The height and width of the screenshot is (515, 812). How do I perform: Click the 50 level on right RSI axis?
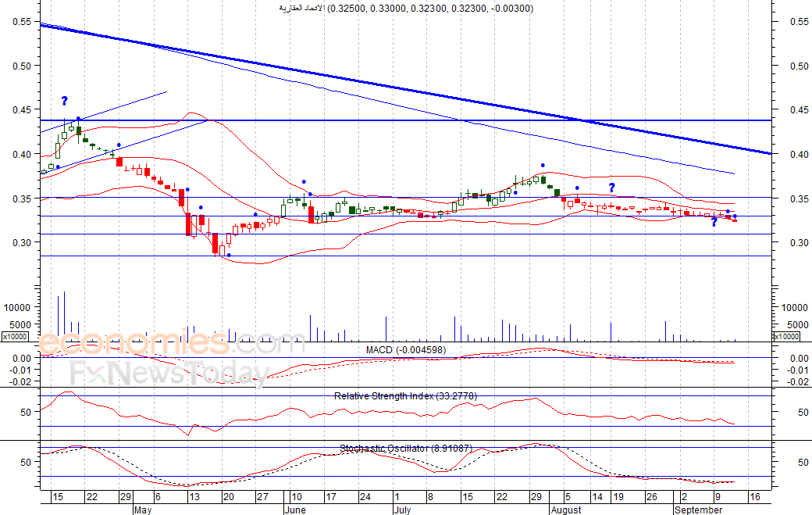[803, 413]
